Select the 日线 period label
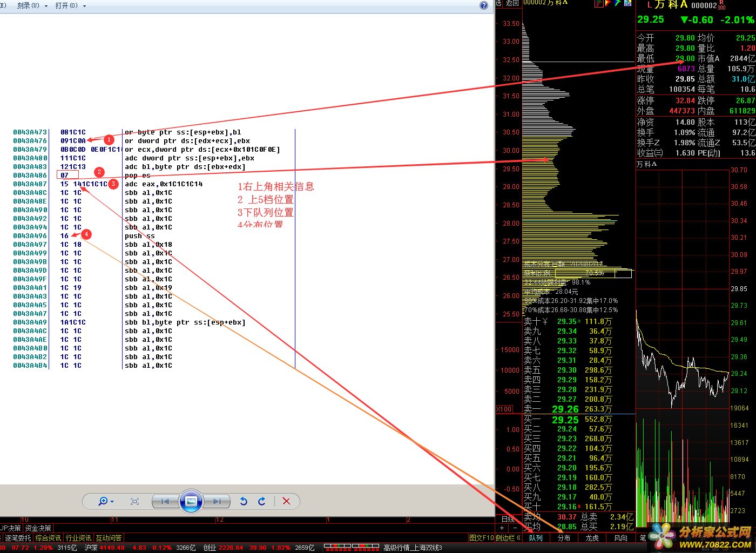This screenshot has height=553, width=756. 508,520
